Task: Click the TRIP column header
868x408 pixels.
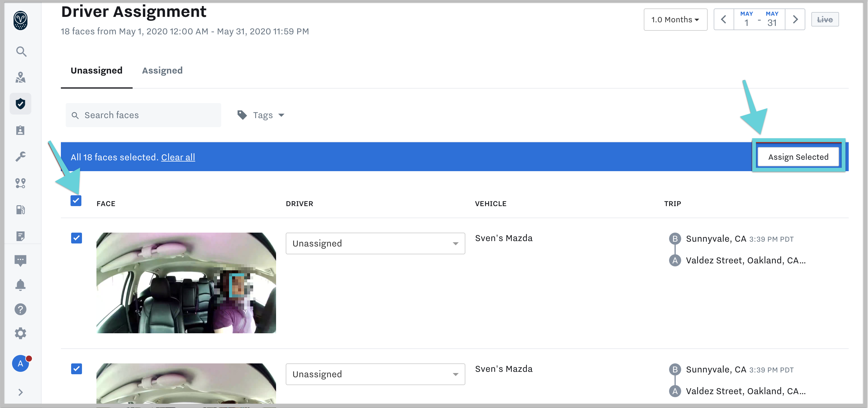Action: [x=672, y=203]
